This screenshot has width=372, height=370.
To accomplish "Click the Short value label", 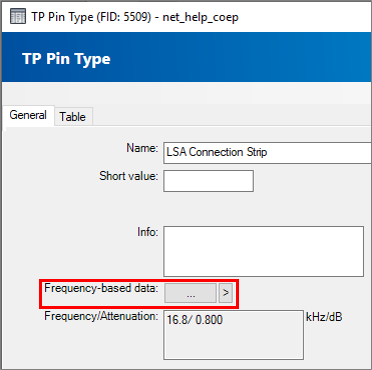I will click(128, 176).
